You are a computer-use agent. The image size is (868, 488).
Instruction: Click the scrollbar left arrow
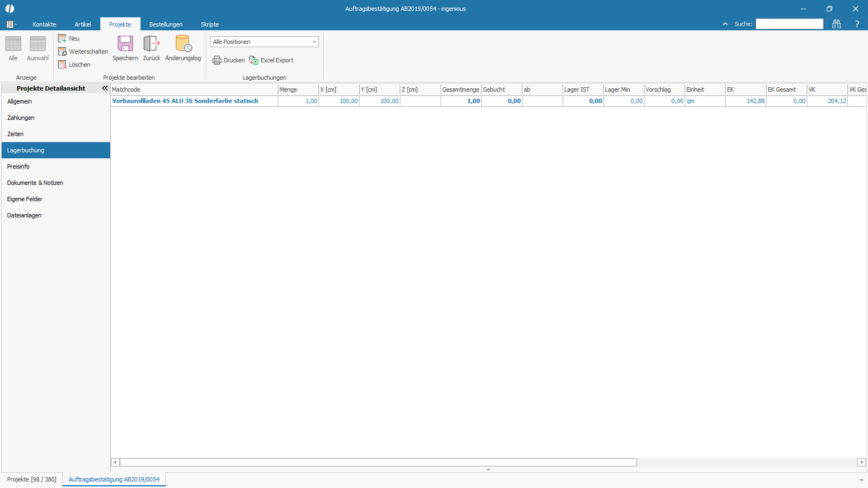tap(115, 463)
